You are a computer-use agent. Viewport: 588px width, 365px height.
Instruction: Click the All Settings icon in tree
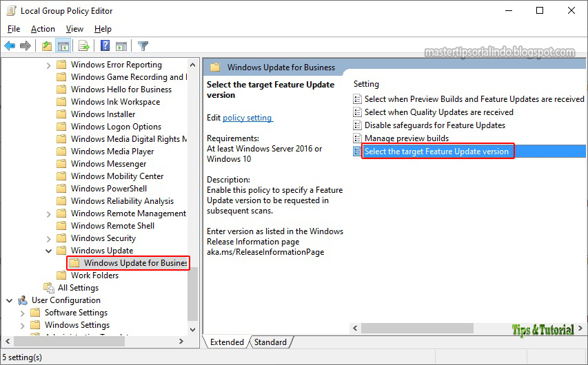49,288
